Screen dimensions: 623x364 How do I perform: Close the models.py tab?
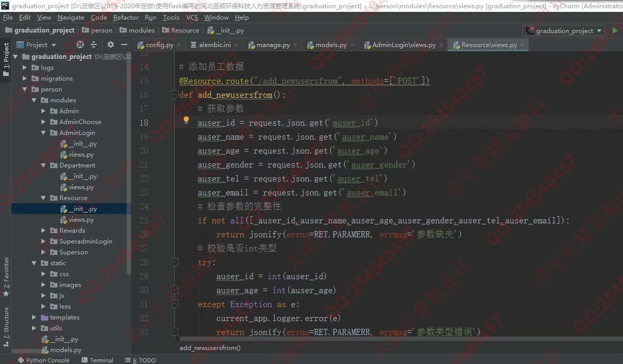coord(352,45)
